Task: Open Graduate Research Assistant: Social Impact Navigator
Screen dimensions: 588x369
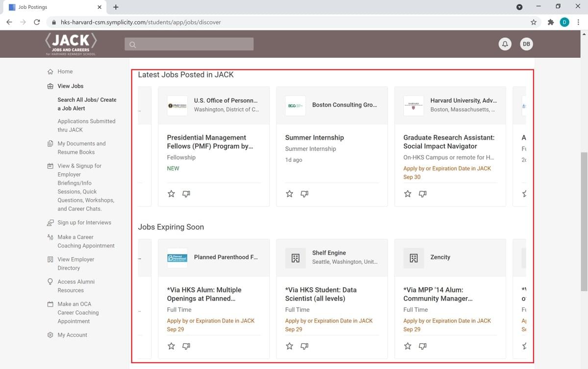Action: tap(449, 142)
